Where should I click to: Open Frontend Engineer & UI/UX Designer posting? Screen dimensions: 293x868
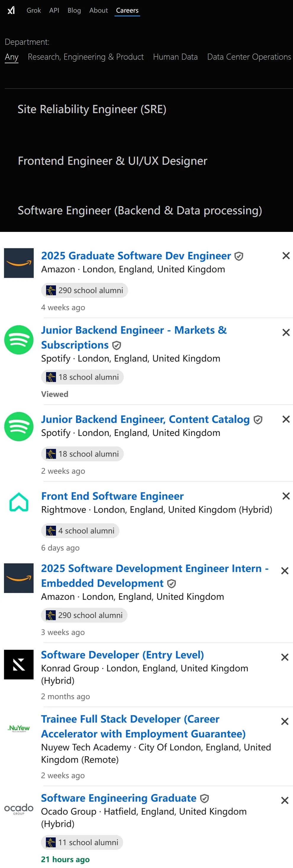112,161
